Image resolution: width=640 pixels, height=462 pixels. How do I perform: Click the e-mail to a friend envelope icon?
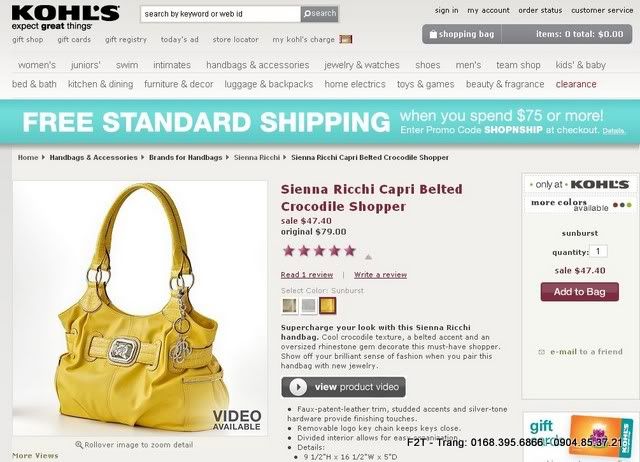[x=542, y=352]
